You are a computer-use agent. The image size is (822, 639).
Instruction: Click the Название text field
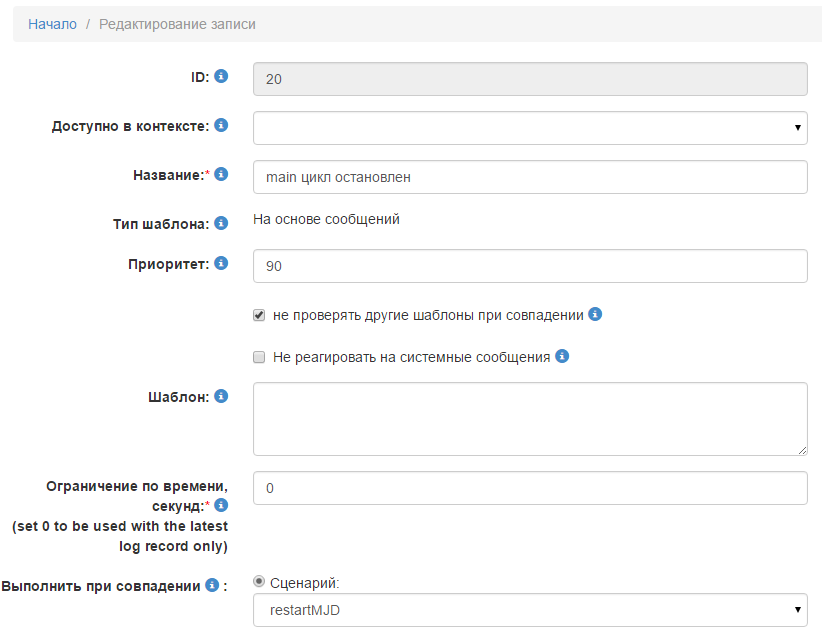pos(530,177)
